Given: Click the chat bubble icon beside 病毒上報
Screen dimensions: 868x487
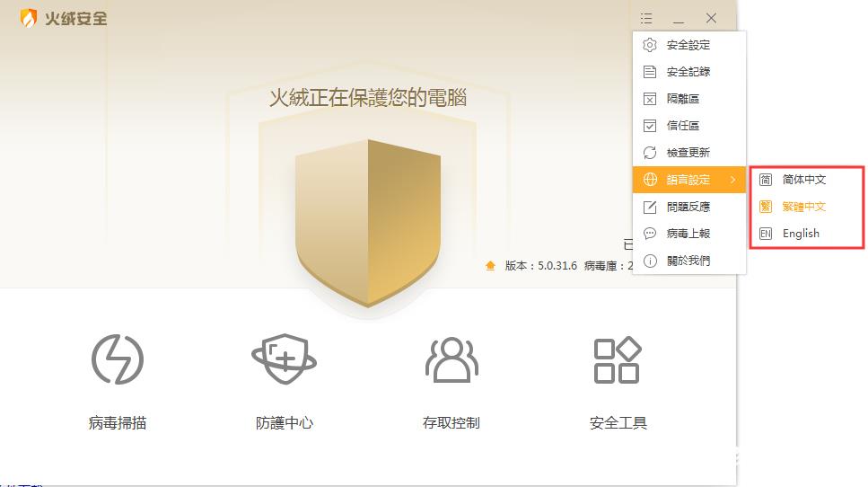Looking at the screenshot, I should click(x=650, y=234).
